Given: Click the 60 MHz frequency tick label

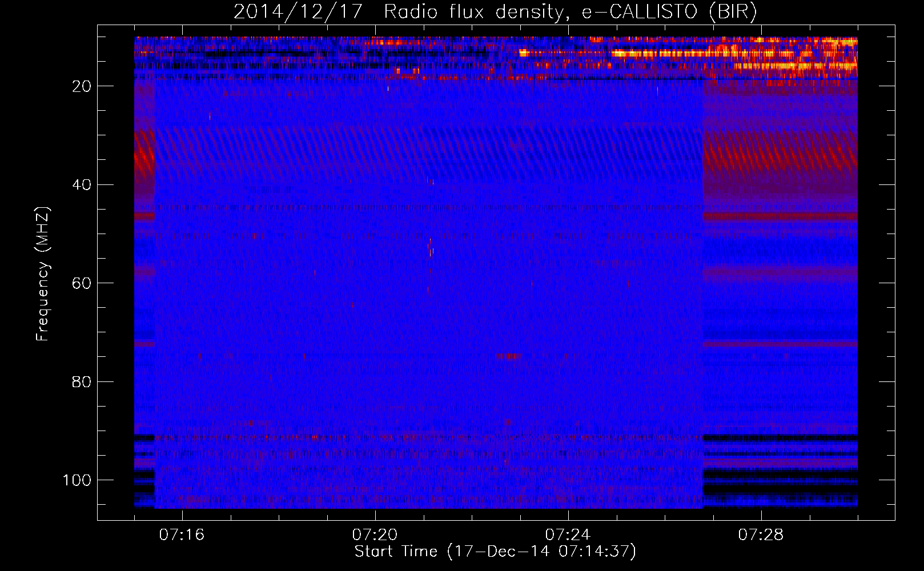Looking at the screenshot, I should [82, 283].
